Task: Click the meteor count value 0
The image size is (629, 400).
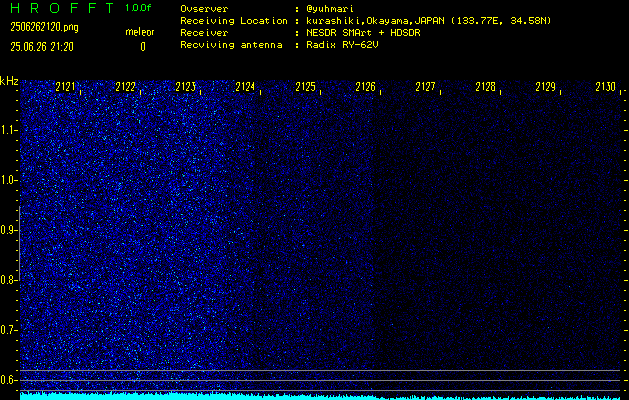Action: click(143, 47)
